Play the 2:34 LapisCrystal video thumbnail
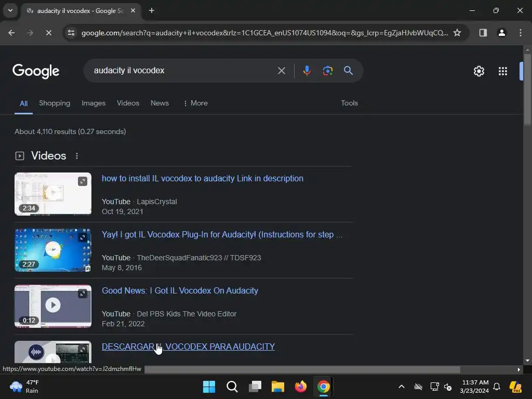This screenshot has height=399, width=532. tap(52, 194)
